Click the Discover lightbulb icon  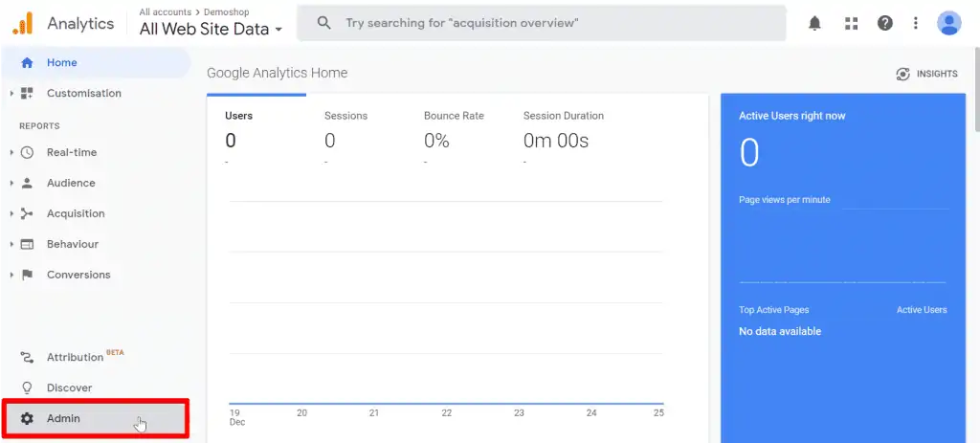point(27,388)
